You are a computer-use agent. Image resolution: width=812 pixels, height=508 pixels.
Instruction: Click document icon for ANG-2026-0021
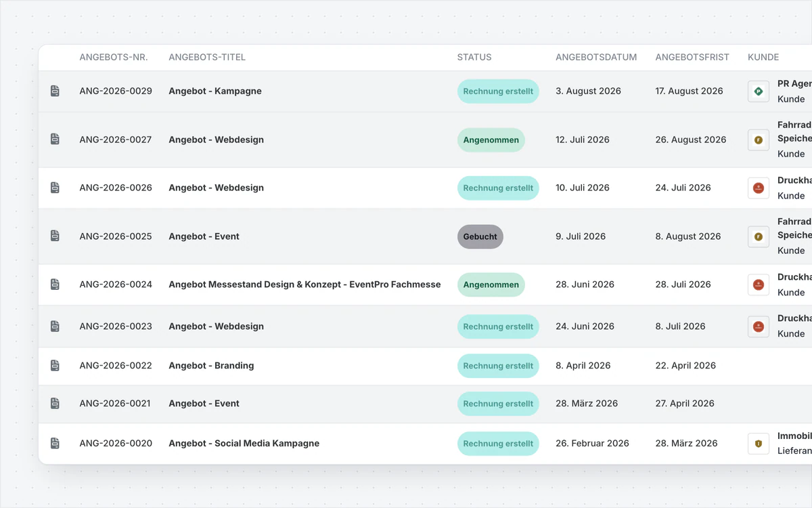coord(55,403)
